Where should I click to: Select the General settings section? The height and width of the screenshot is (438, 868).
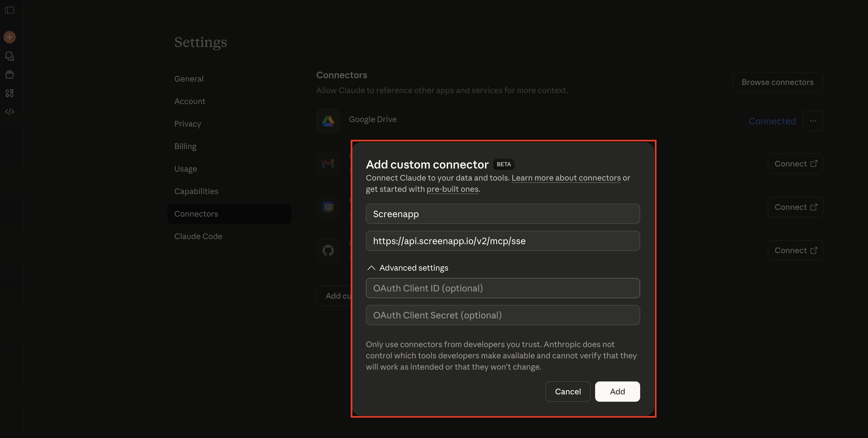point(189,78)
